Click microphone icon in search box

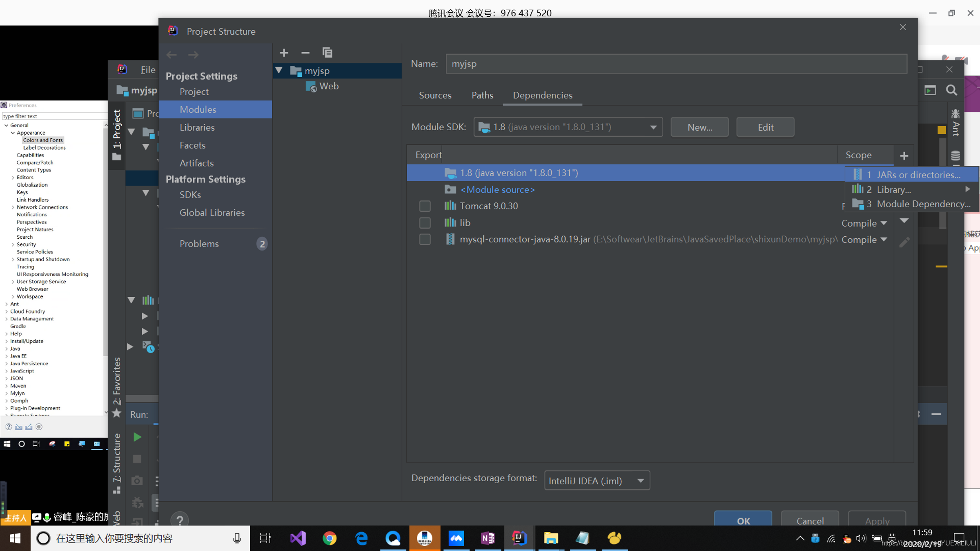coord(237,538)
